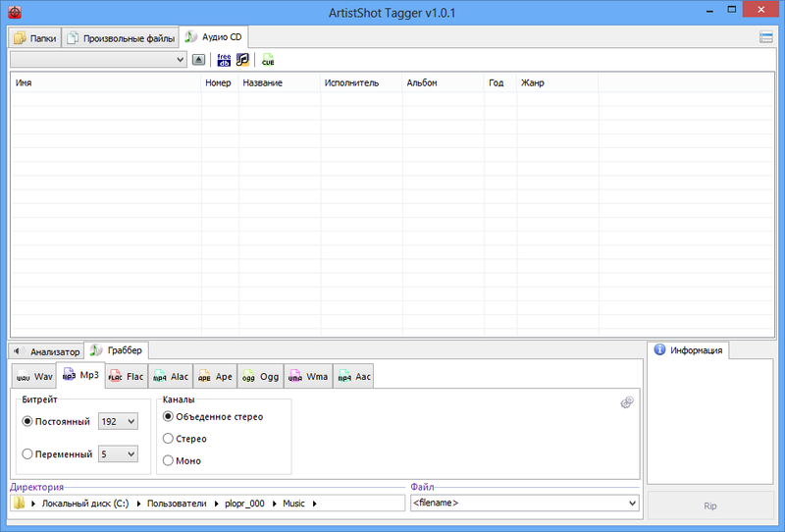Click Локальный диск (C:) in path
The width and height of the screenshot is (785, 532).
click(x=85, y=504)
